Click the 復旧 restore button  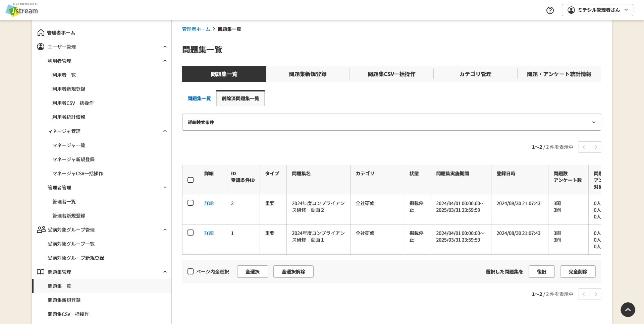(x=541, y=271)
